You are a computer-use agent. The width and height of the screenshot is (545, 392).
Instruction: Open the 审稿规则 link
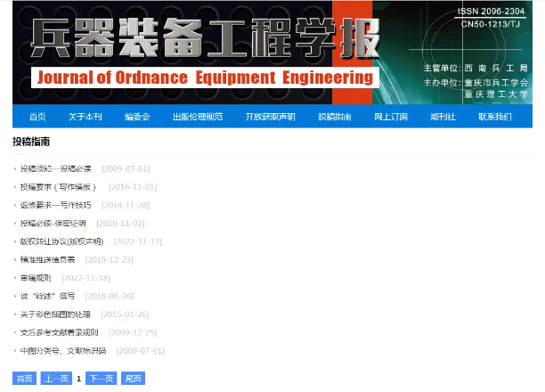pos(36,278)
